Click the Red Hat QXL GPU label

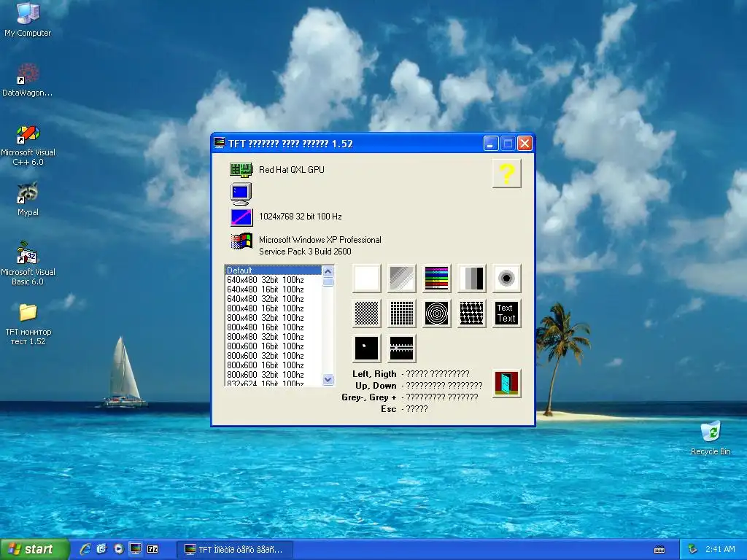point(292,169)
